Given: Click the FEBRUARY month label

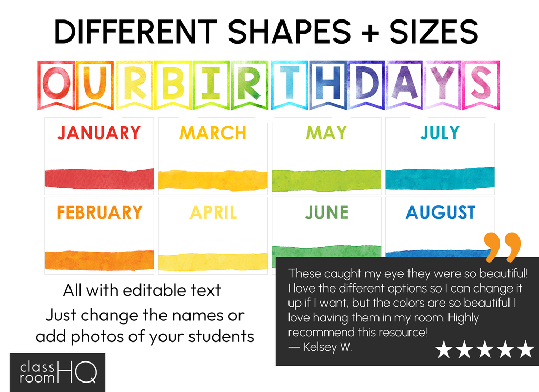Looking at the screenshot, I should [x=99, y=213].
